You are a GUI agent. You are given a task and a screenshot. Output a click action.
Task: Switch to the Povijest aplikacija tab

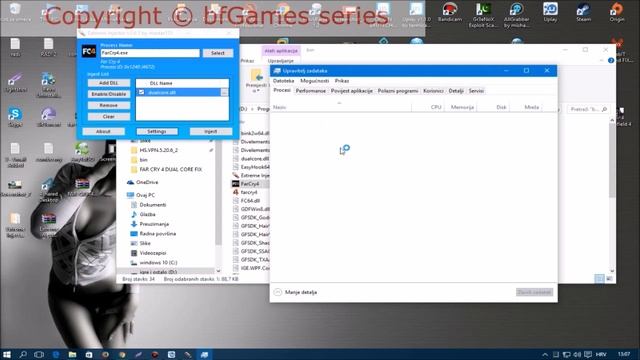point(351,91)
